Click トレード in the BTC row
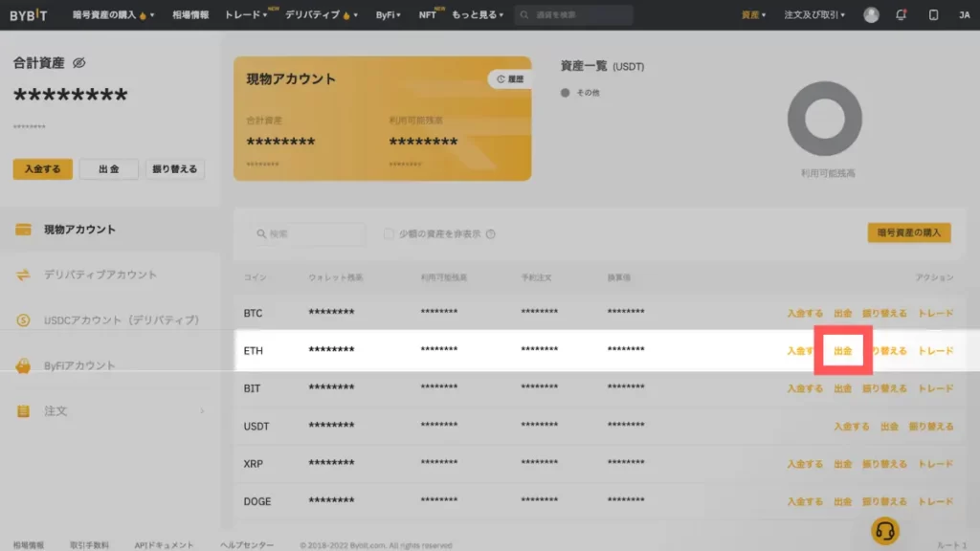 [935, 313]
